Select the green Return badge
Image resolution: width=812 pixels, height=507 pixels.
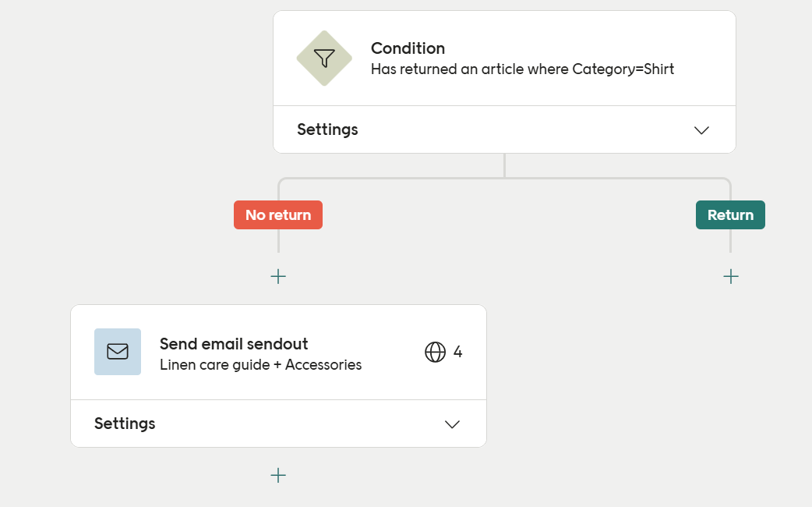(730, 215)
